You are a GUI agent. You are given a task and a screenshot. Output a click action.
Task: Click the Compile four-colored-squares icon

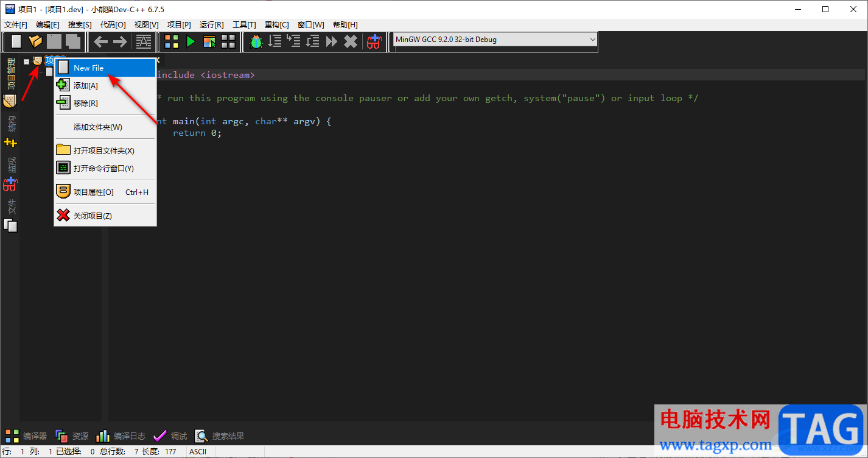(172, 41)
